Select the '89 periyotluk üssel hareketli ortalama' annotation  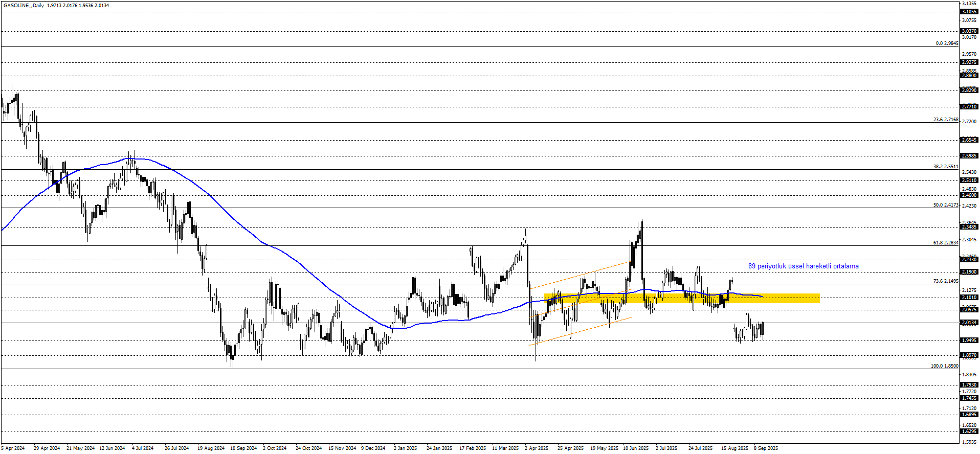804,266
